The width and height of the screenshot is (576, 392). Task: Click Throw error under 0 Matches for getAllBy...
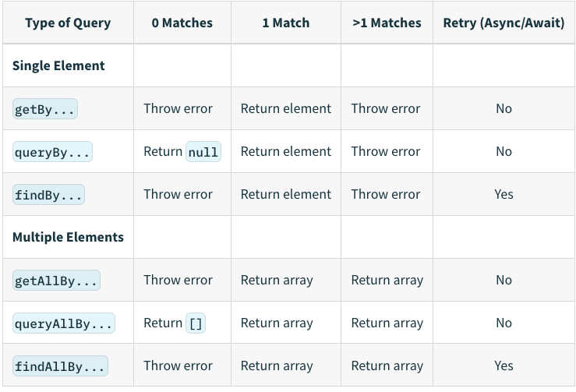click(178, 280)
